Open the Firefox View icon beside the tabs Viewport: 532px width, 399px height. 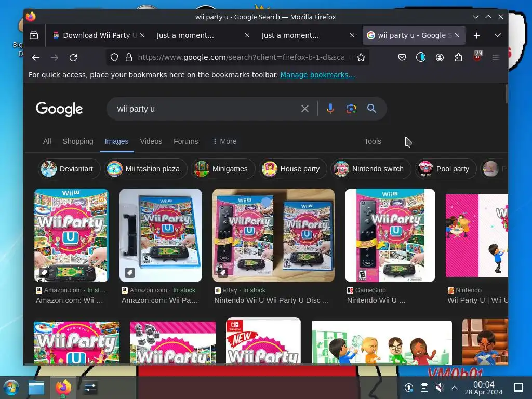click(34, 35)
